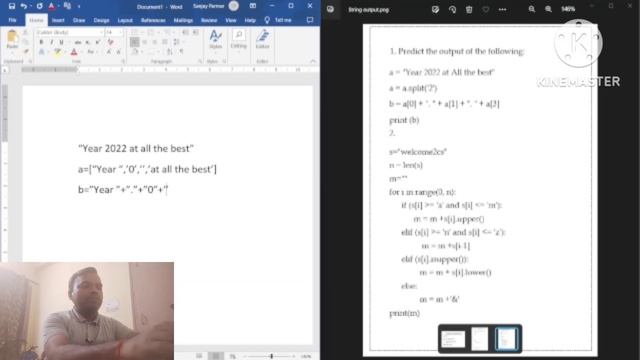
Task: Switch to the References tab
Action: click(153, 20)
